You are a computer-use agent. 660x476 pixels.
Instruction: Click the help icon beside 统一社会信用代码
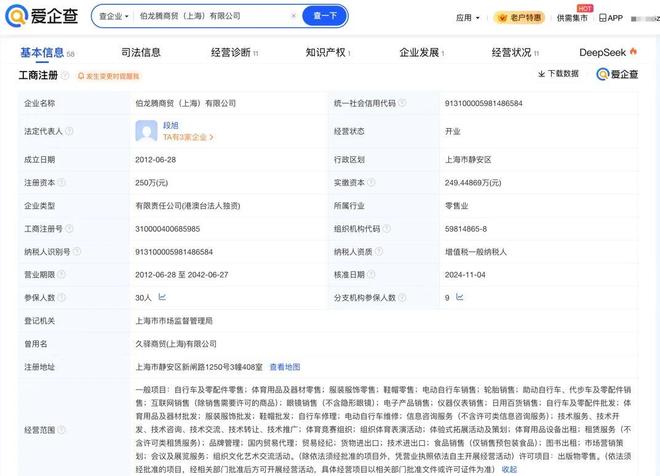tap(402, 103)
